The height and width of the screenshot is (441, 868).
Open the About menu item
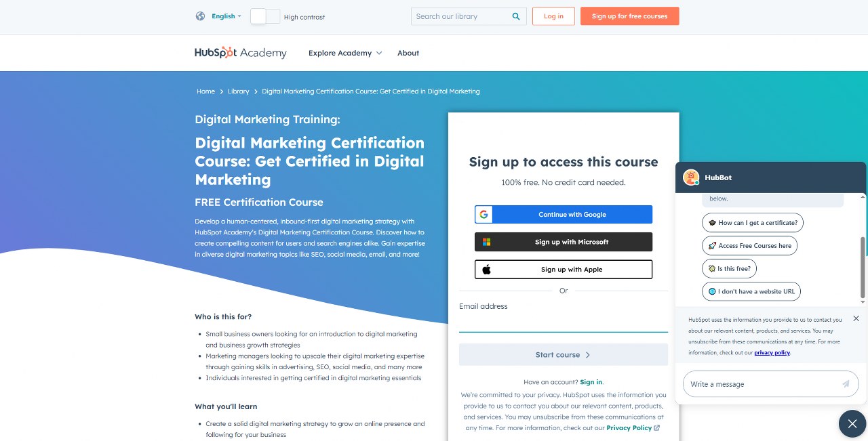(x=408, y=53)
